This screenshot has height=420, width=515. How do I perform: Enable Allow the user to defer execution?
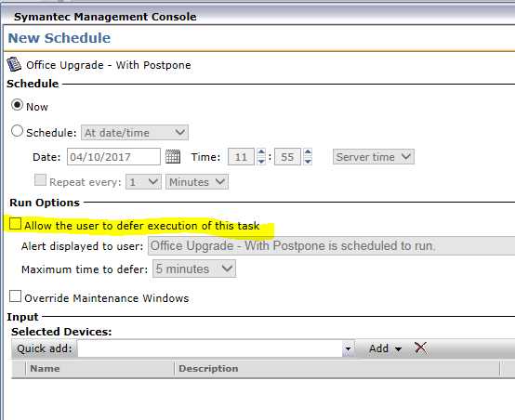[15, 224]
